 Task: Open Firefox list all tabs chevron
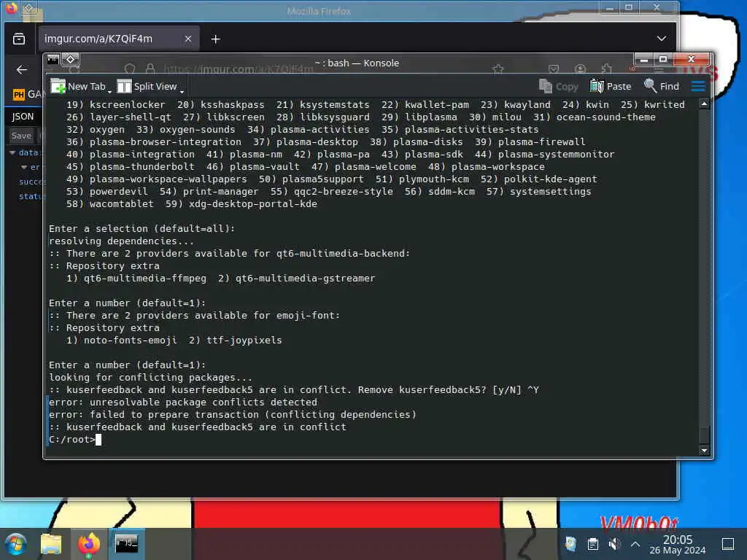[661, 39]
